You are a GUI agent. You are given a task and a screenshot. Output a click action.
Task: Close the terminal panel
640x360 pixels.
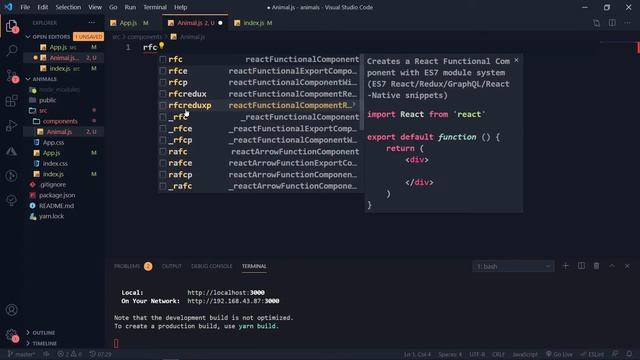tap(627, 266)
